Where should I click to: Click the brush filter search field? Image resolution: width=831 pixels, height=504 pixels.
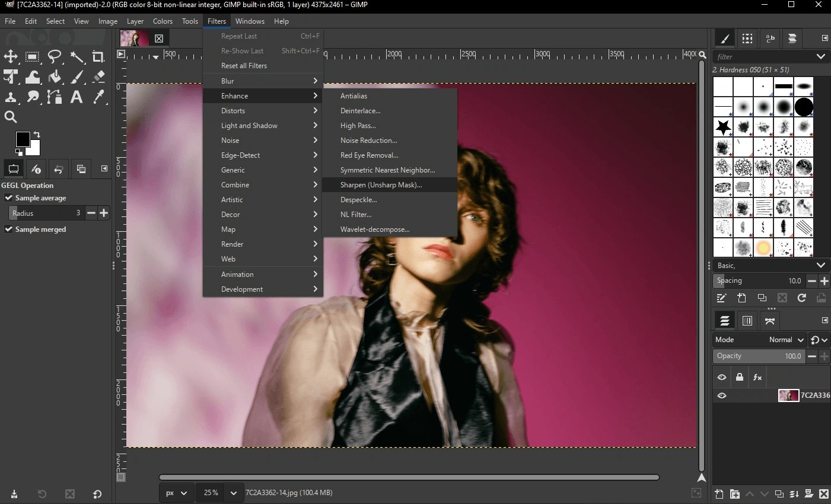764,57
